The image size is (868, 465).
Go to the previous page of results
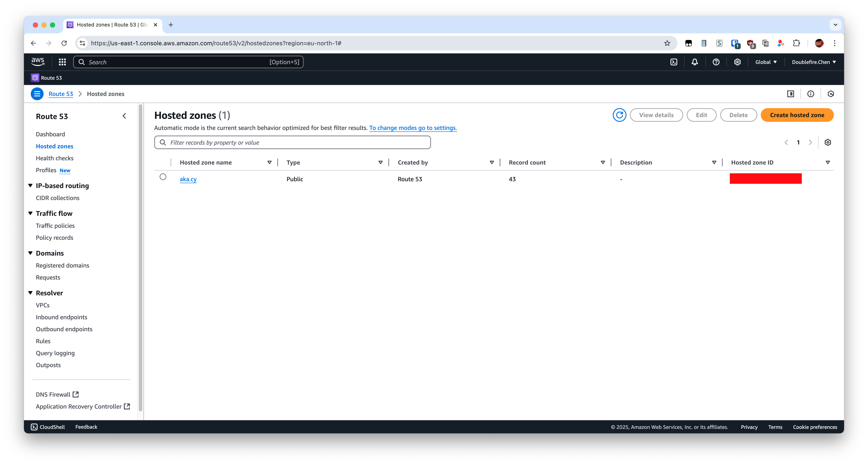pyautogui.click(x=786, y=142)
